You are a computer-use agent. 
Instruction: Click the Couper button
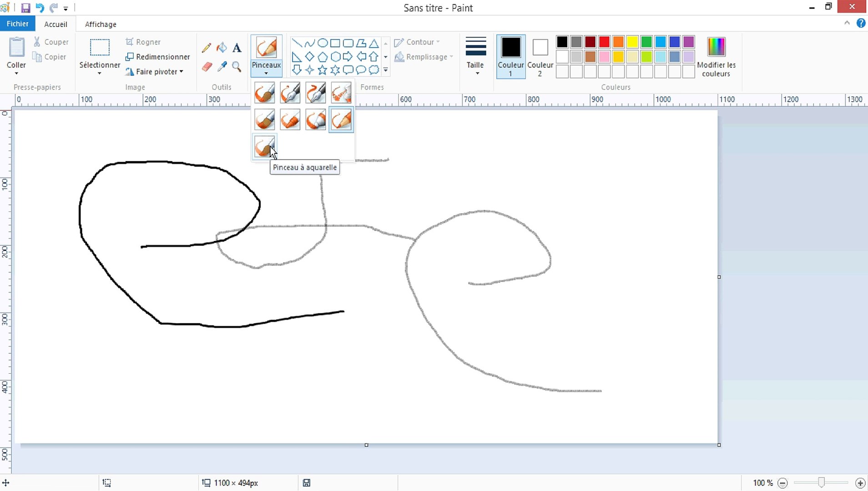(x=51, y=42)
